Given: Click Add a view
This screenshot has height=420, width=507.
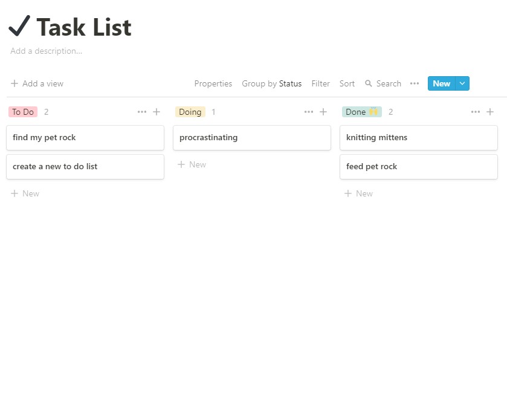Looking at the screenshot, I should point(42,83).
